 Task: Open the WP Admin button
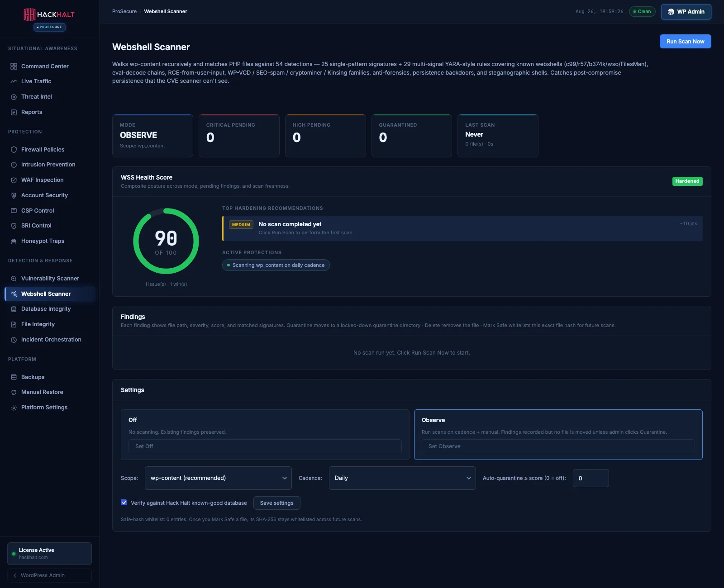(x=686, y=12)
